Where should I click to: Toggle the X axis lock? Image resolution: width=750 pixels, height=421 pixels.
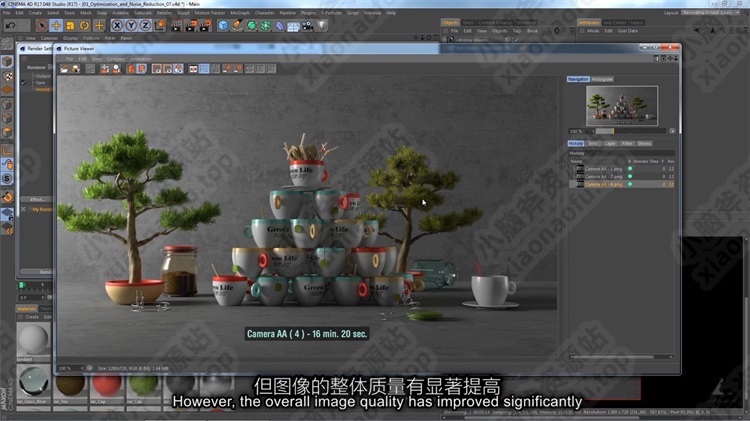tap(118, 25)
